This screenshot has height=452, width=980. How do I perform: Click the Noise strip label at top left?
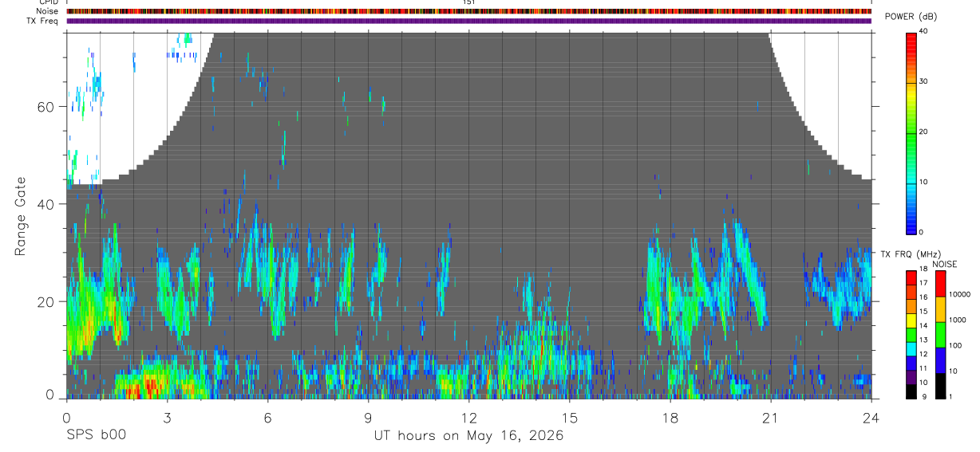click(48, 11)
